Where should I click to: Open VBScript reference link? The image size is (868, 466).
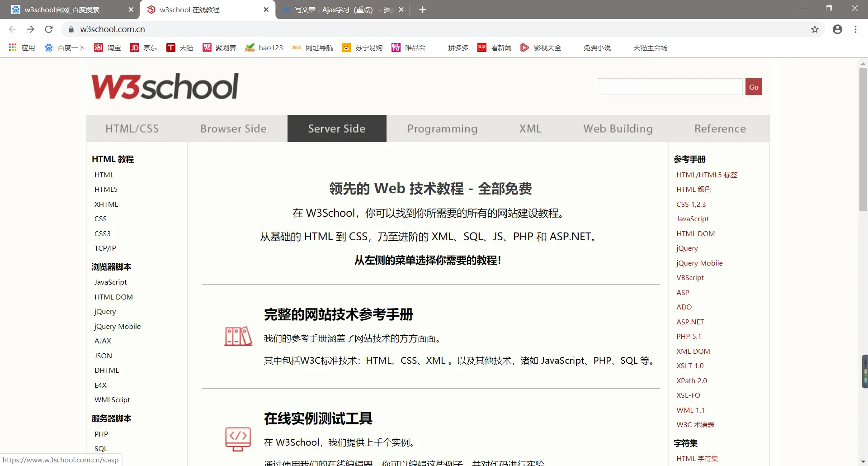(690, 278)
